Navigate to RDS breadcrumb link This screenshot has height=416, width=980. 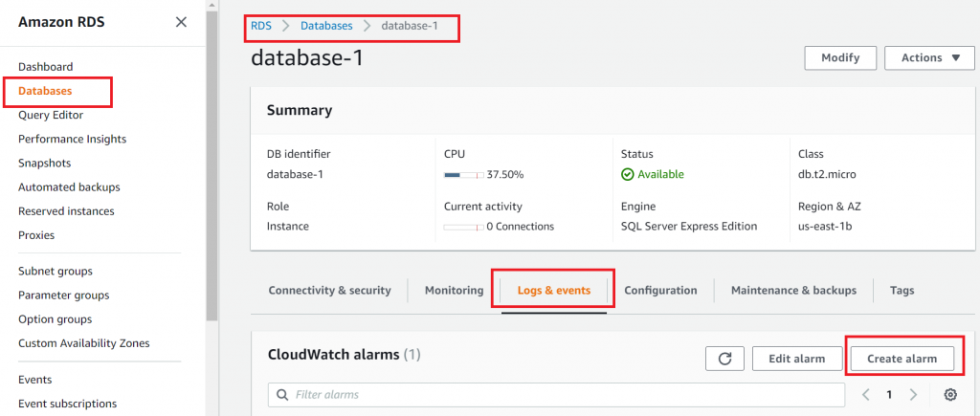260,26
